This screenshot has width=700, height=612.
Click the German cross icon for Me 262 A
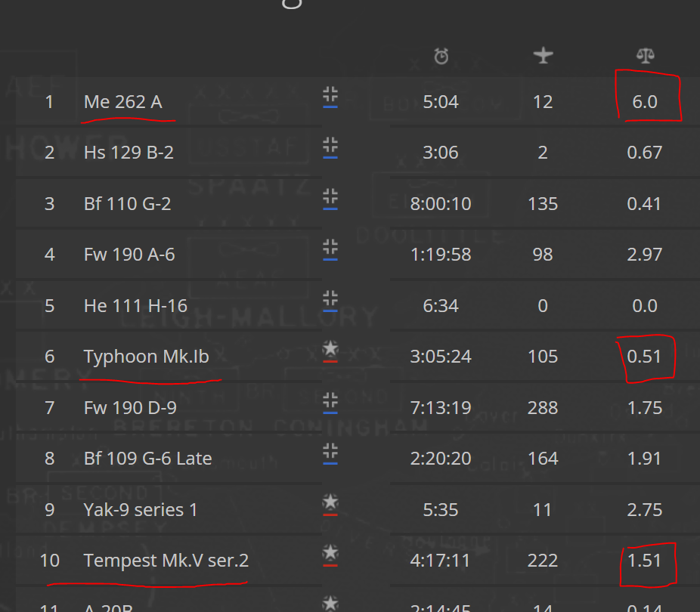coord(330,97)
